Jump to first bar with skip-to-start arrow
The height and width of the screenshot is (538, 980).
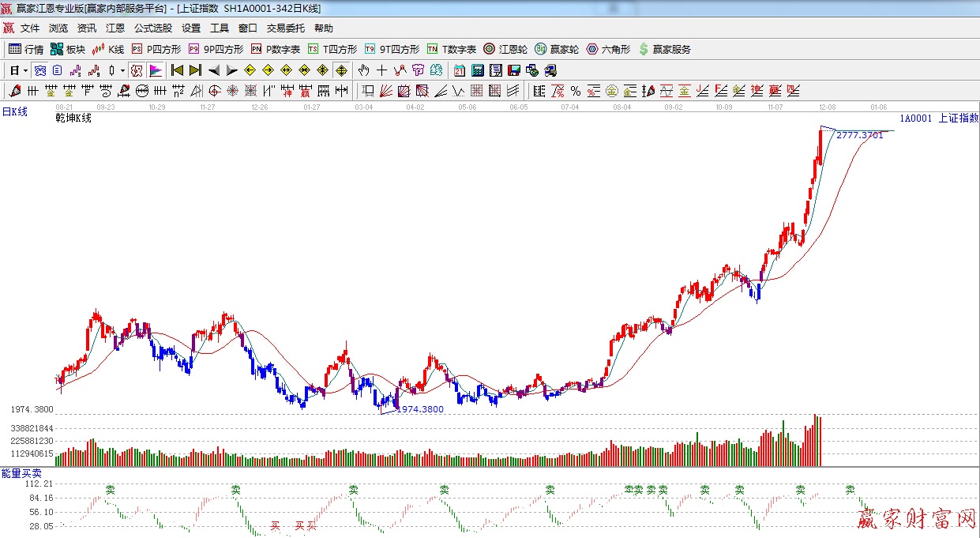[178, 70]
